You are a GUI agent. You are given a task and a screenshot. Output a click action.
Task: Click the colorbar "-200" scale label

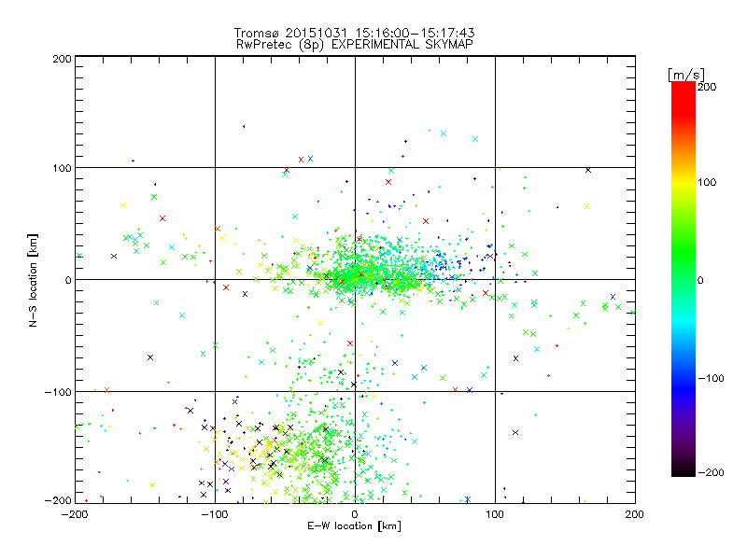(x=711, y=472)
